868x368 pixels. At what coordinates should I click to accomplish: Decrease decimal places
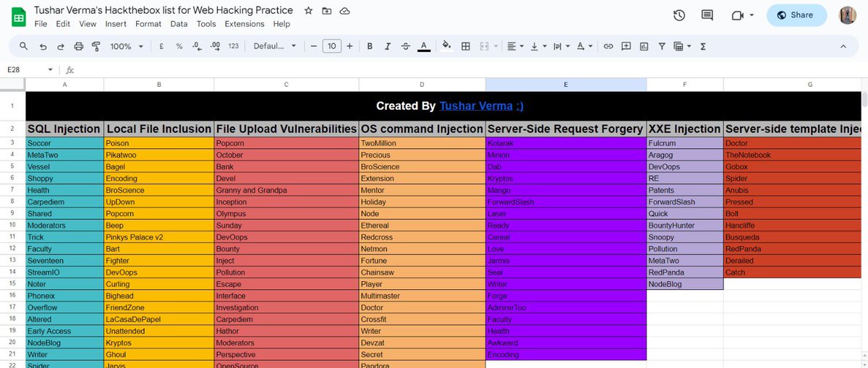(x=196, y=46)
